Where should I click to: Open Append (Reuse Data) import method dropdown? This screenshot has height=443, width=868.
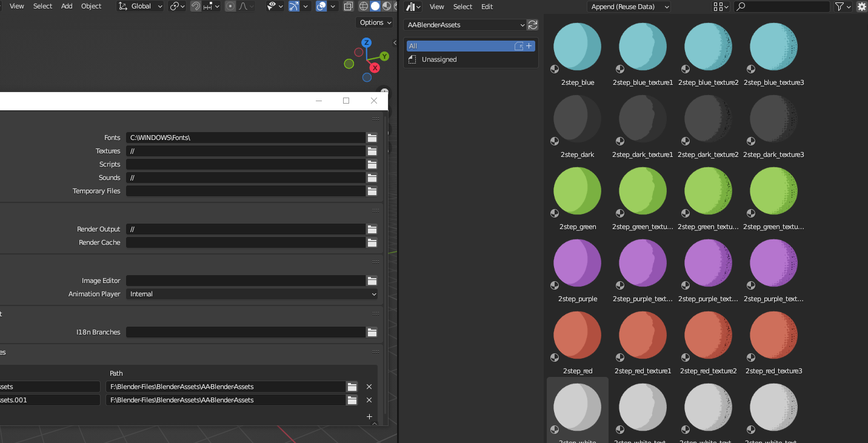(629, 7)
